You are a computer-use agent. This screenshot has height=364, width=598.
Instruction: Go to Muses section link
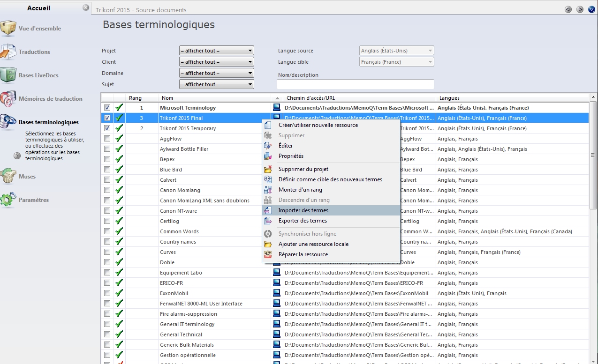pyautogui.click(x=27, y=177)
